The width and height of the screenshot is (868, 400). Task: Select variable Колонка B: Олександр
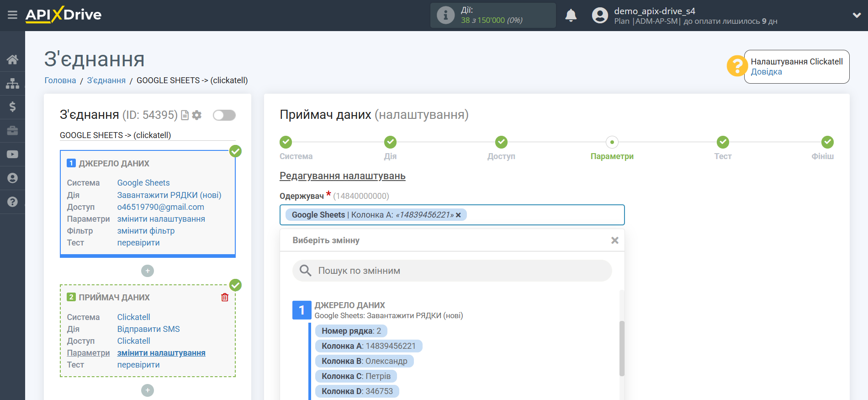click(364, 361)
